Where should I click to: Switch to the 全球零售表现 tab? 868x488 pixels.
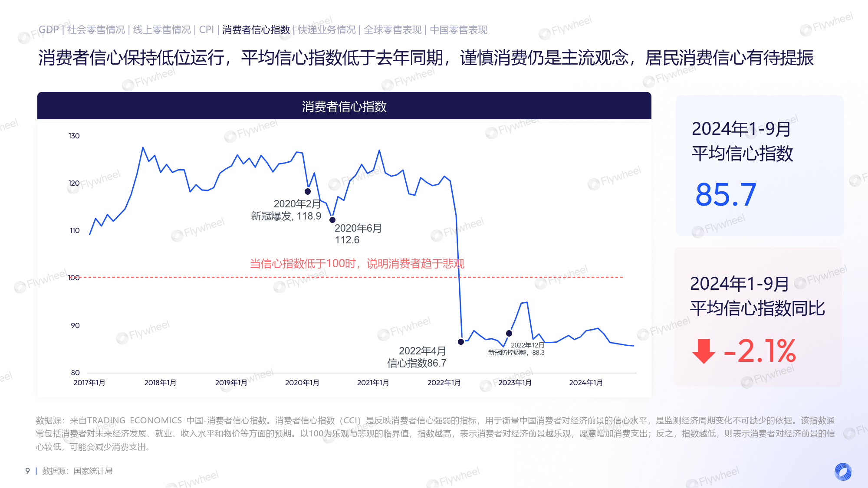[x=393, y=29]
